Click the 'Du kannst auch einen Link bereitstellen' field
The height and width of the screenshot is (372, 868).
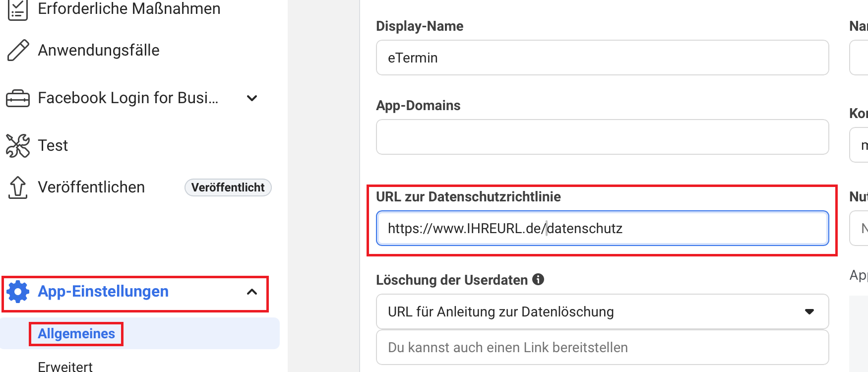pos(602,347)
